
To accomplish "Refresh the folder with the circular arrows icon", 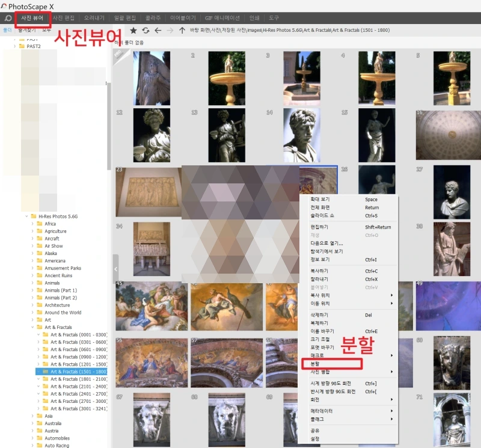I will [x=146, y=31].
